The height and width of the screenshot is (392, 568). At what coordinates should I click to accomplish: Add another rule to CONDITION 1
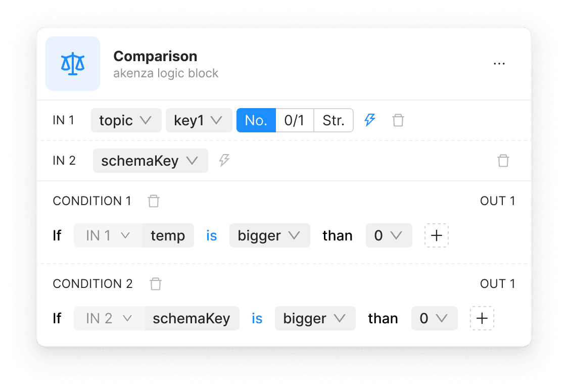click(x=436, y=235)
